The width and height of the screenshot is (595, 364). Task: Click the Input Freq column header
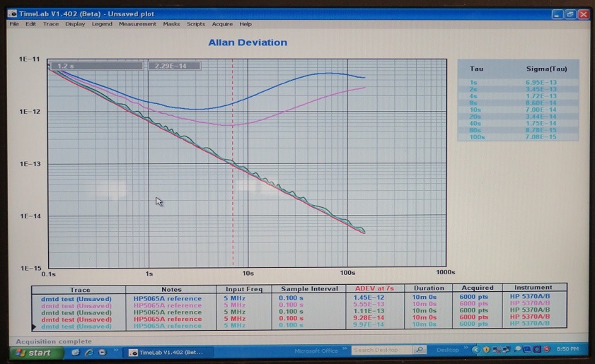pyautogui.click(x=244, y=289)
